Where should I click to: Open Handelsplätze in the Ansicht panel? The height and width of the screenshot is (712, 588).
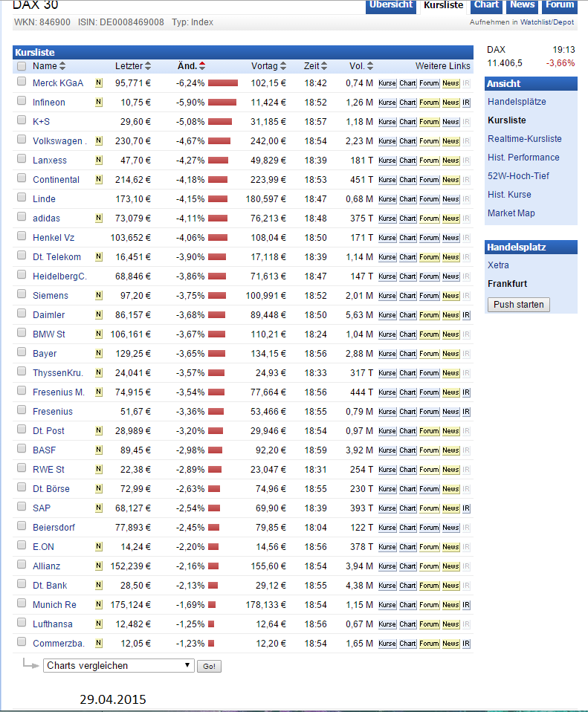(x=517, y=102)
